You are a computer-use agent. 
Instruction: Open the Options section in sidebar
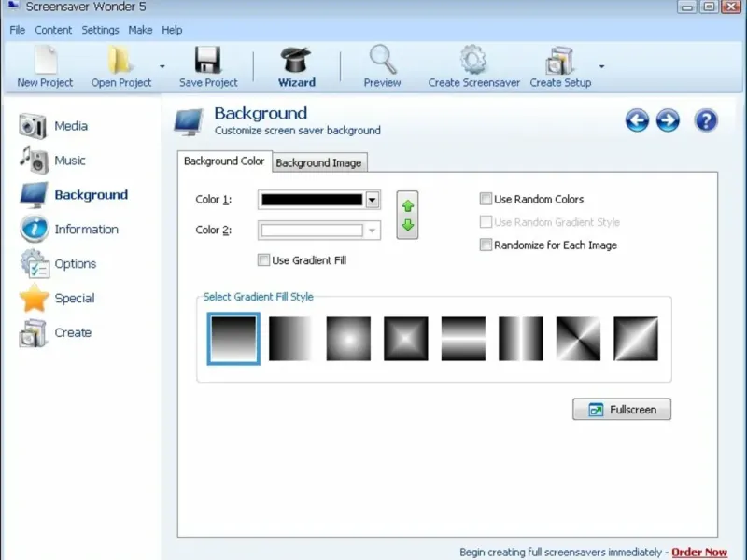coord(58,264)
